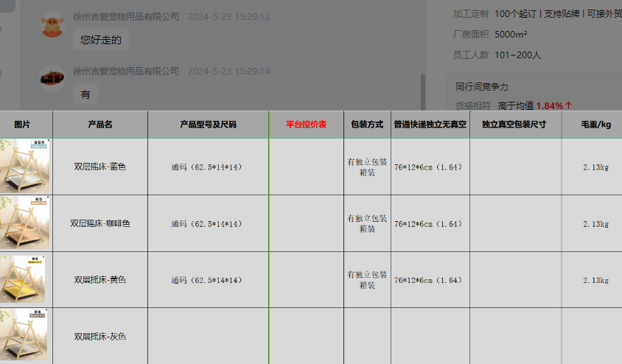Image resolution: width=622 pixels, height=364 pixels.
Task: Click the 双层摇床-蓝色 product name cell
Action: tap(100, 167)
